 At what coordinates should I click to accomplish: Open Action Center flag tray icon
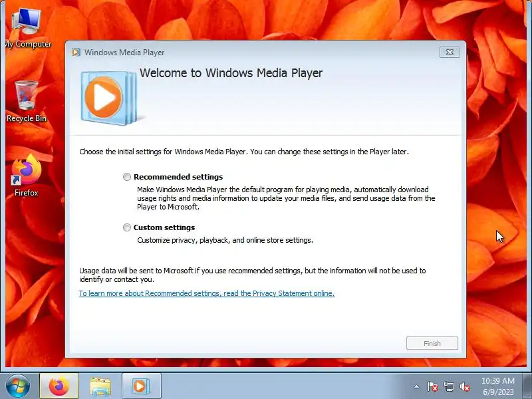coord(432,386)
